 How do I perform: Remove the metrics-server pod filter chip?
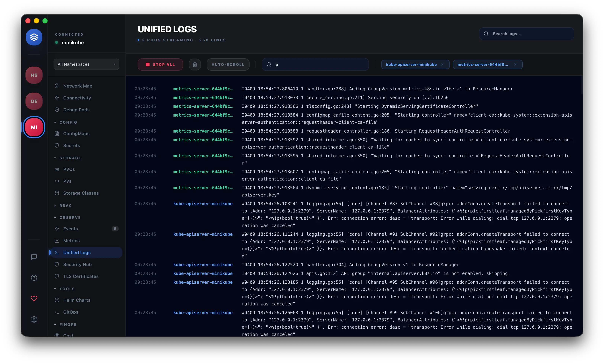pos(515,65)
